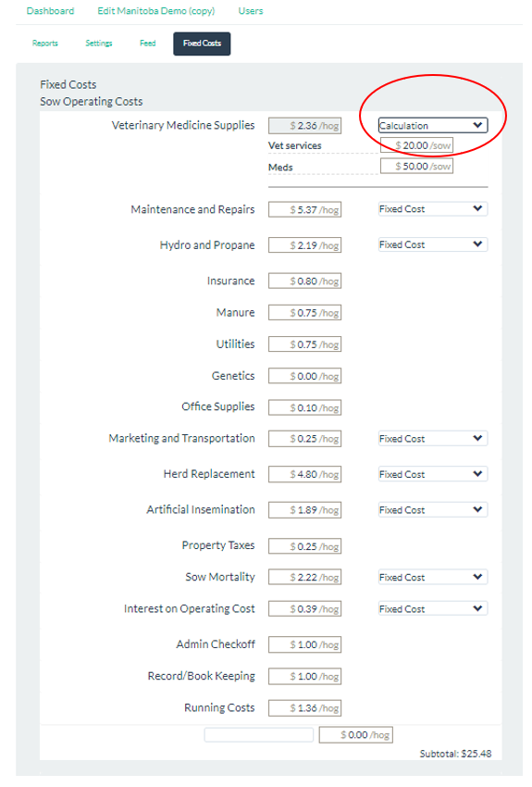The image size is (532, 787).
Task: Open the Dashboard link
Action: coord(50,11)
